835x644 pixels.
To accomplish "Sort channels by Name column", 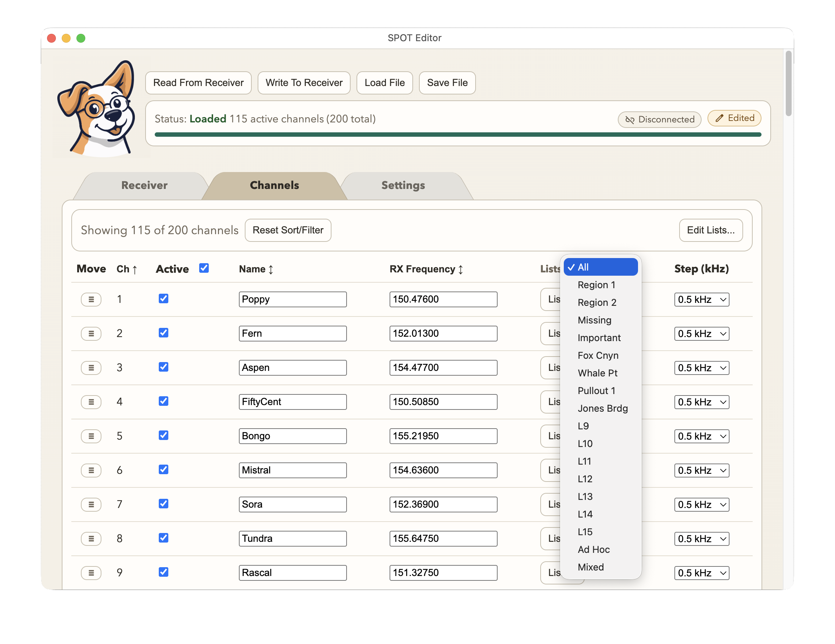I will coord(256,269).
